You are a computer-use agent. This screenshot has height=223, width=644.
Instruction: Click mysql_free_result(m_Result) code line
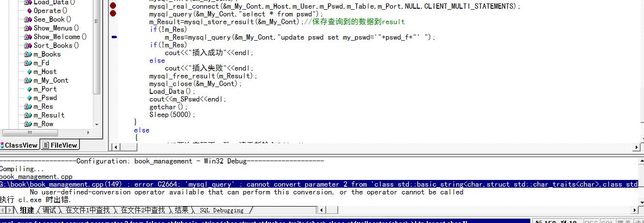coord(203,76)
